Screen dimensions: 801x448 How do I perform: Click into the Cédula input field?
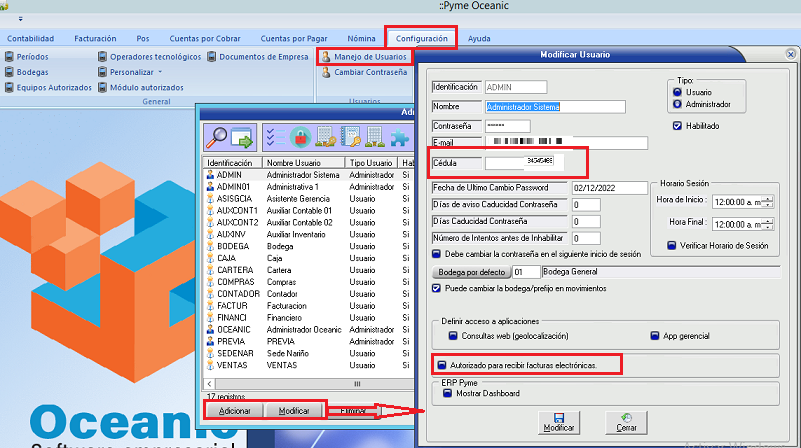click(525, 161)
